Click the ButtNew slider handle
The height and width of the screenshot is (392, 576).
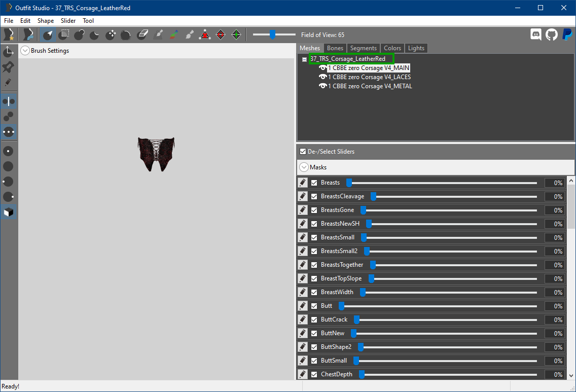[x=353, y=333]
